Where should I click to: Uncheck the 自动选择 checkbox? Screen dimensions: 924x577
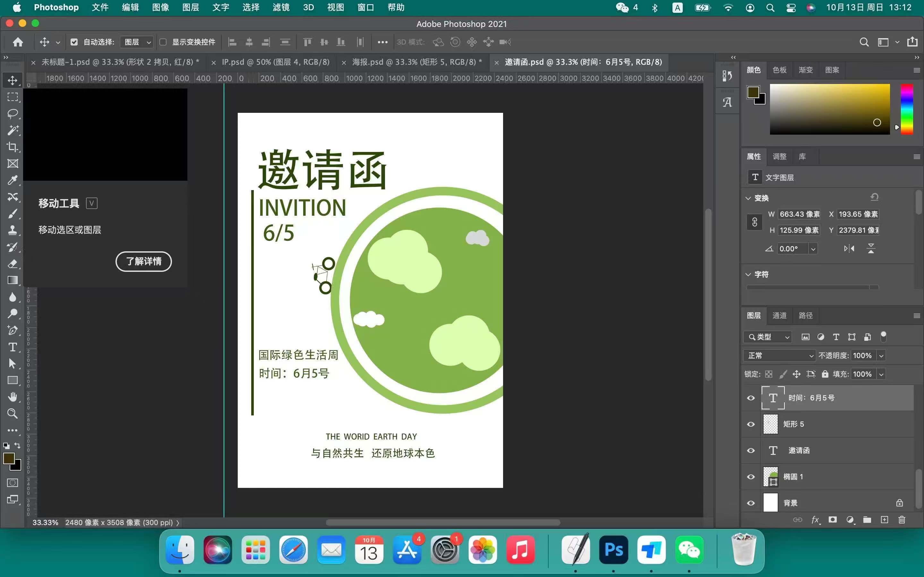coord(74,42)
